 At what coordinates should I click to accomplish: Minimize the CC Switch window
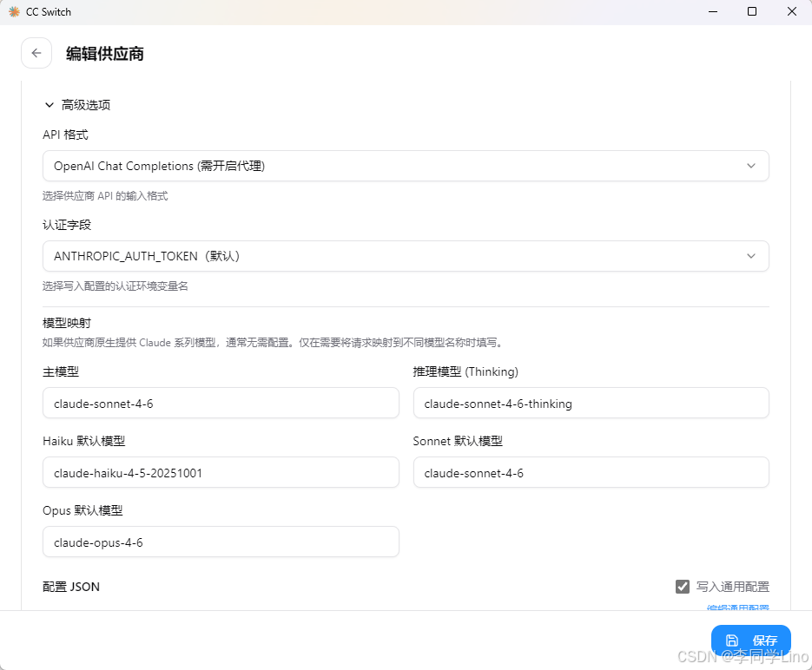coord(713,11)
